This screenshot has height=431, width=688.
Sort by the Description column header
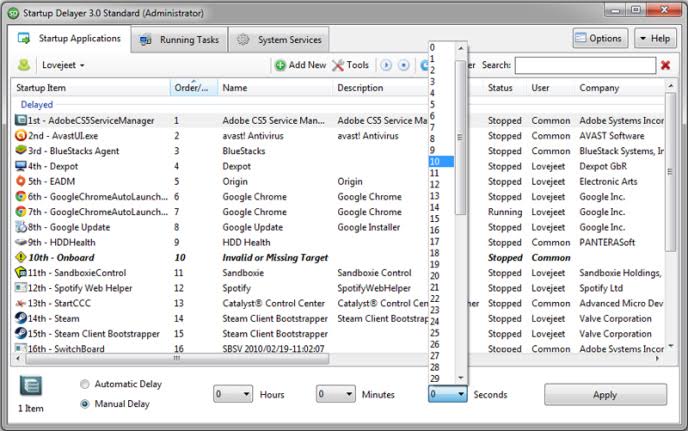coord(381,88)
